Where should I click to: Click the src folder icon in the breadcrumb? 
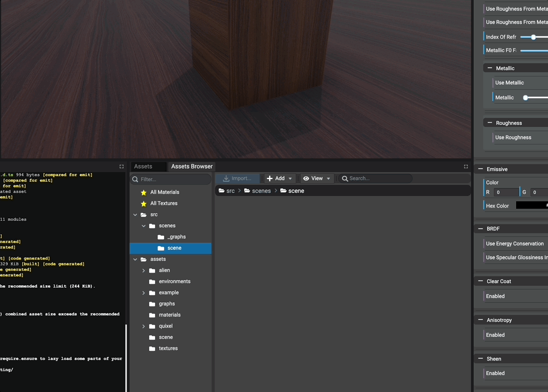[221, 191]
